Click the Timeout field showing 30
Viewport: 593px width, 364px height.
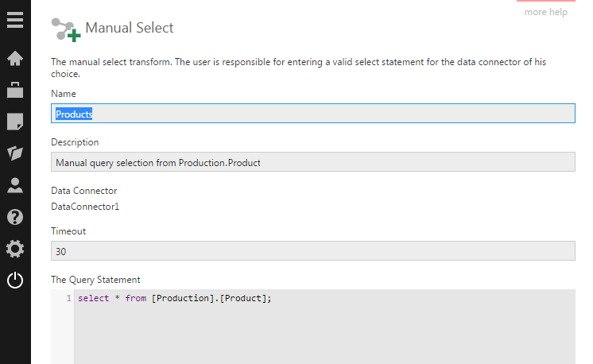(x=313, y=250)
